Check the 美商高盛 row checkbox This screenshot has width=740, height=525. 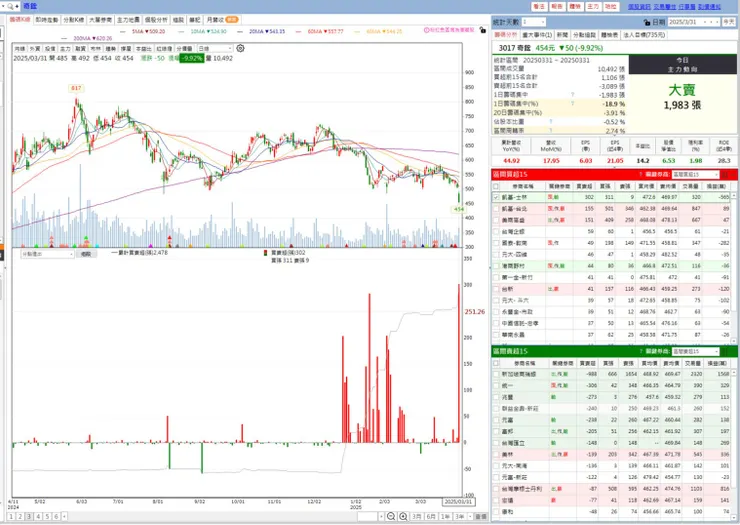[x=496, y=220]
